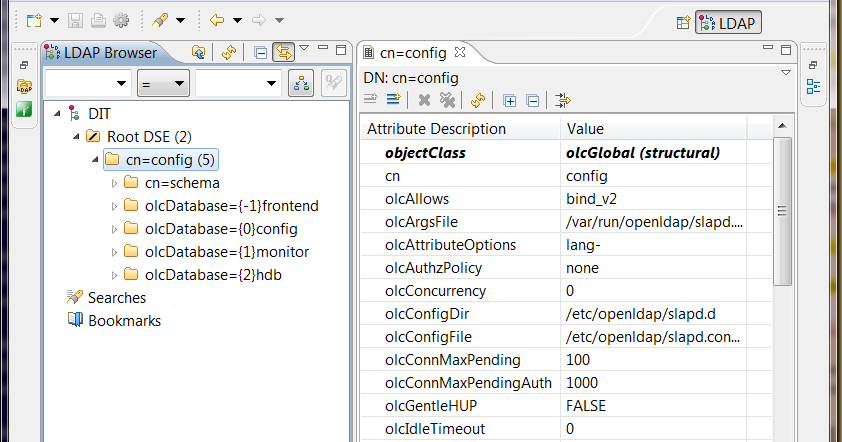
Task: Select the olcConfigDir attribute row
Action: [567, 314]
